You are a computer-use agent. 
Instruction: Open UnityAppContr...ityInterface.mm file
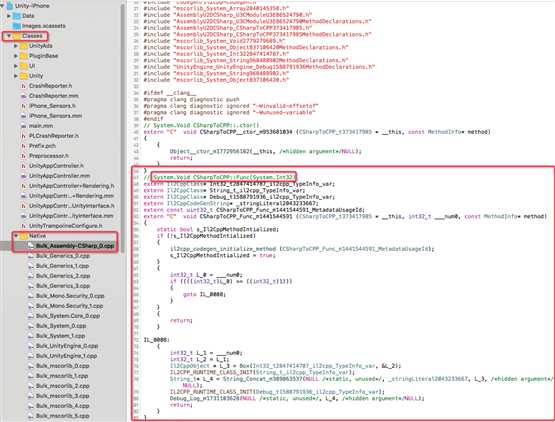tap(71, 216)
